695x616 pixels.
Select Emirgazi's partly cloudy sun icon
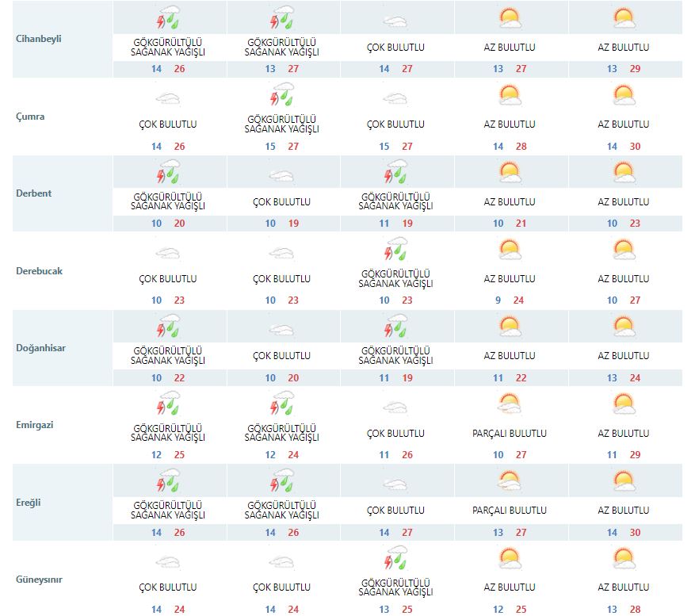click(510, 405)
